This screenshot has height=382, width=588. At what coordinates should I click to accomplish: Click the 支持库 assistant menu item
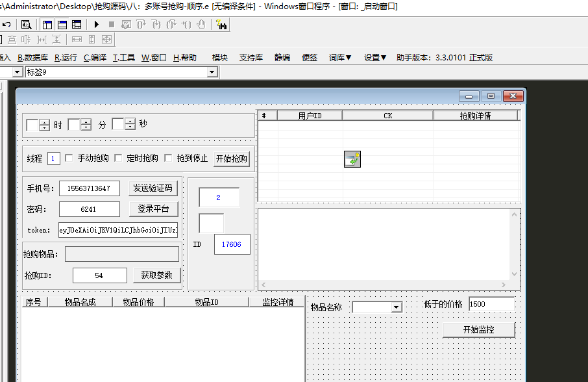point(251,57)
